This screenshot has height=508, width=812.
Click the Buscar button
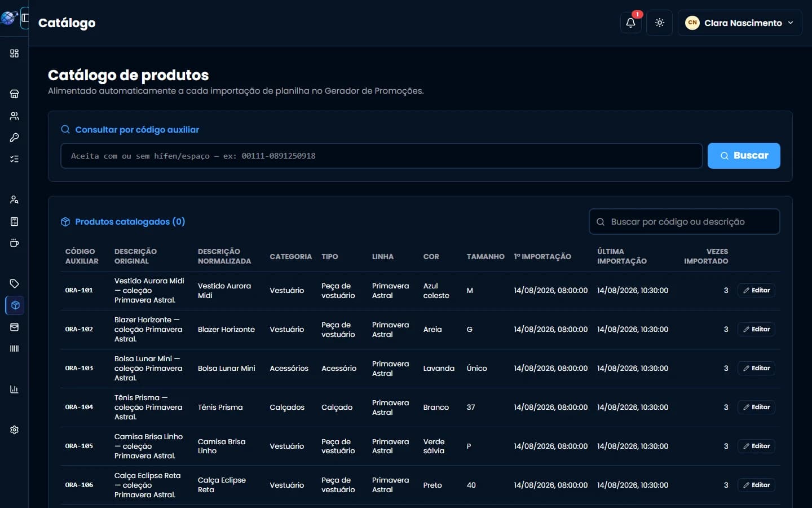pyautogui.click(x=744, y=156)
